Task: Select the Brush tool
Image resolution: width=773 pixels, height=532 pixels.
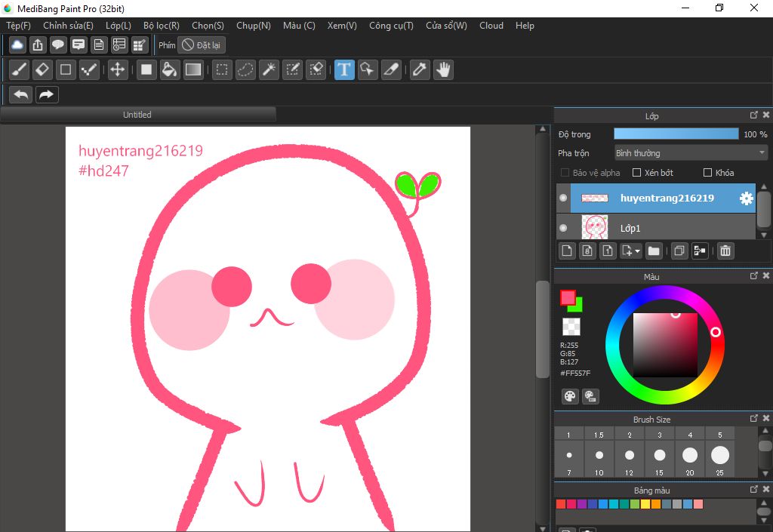Action: coord(20,70)
